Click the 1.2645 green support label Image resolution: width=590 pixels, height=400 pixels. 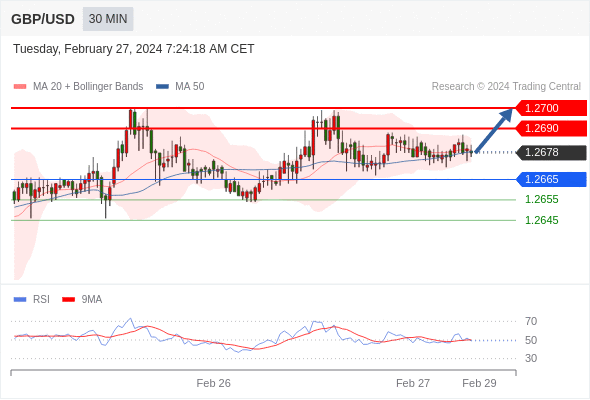pyautogui.click(x=542, y=220)
